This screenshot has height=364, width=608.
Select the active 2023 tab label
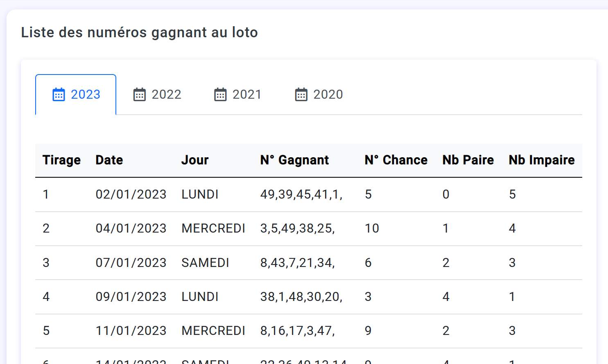click(86, 95)
